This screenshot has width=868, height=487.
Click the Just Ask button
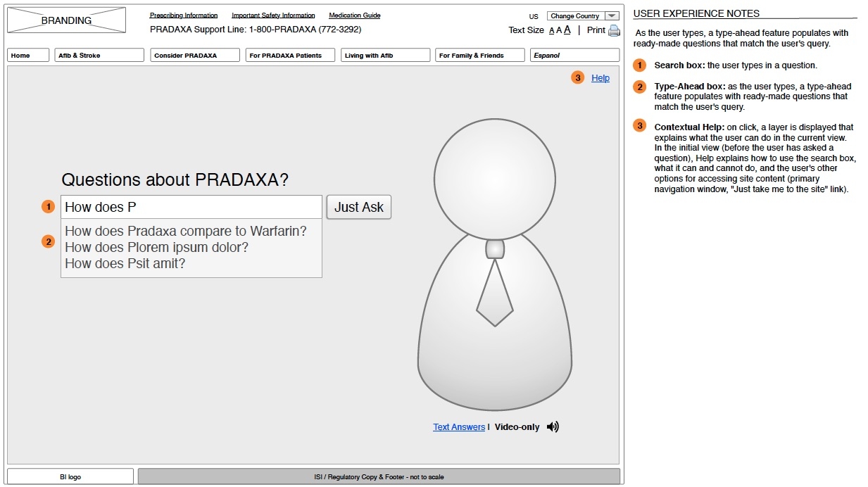pyautogui.click(x=359, y=207)
